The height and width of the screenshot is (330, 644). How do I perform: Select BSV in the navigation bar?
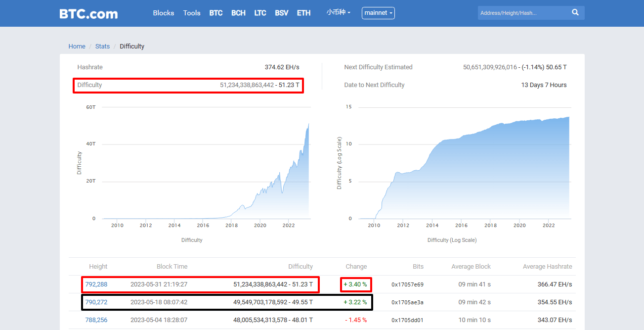282,13
